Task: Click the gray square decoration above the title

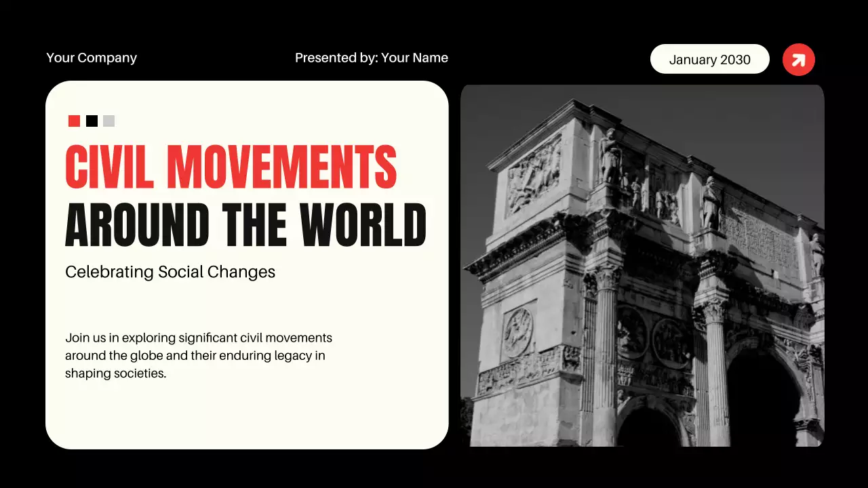Action: 108,121
